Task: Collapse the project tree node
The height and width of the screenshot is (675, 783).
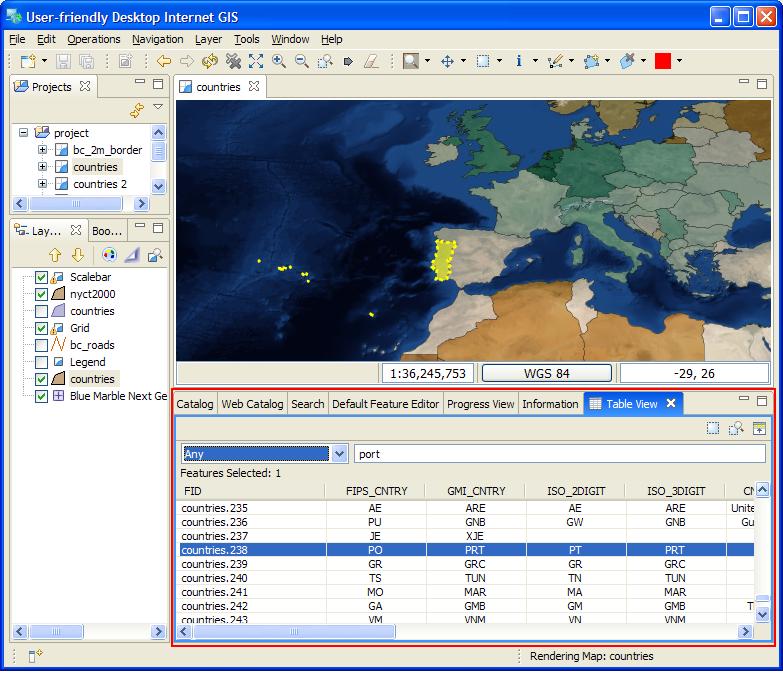Action: click(x=23, y=133)
